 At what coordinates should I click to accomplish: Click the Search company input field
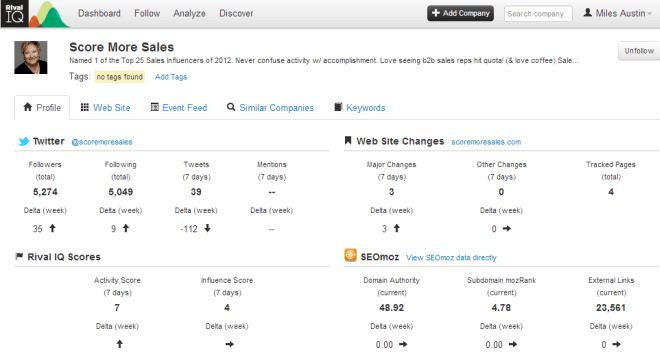click(x=538, y=13)
